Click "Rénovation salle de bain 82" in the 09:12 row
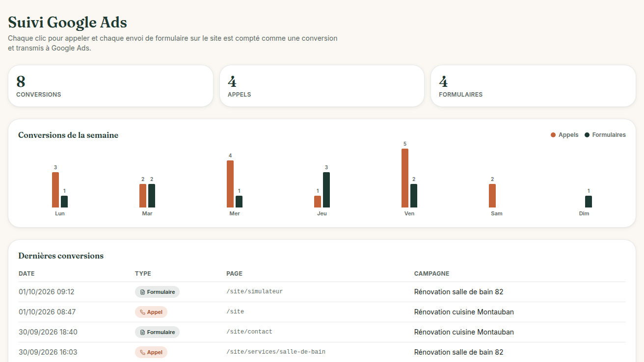The image size is (644, 362). [x=459, y=292]
